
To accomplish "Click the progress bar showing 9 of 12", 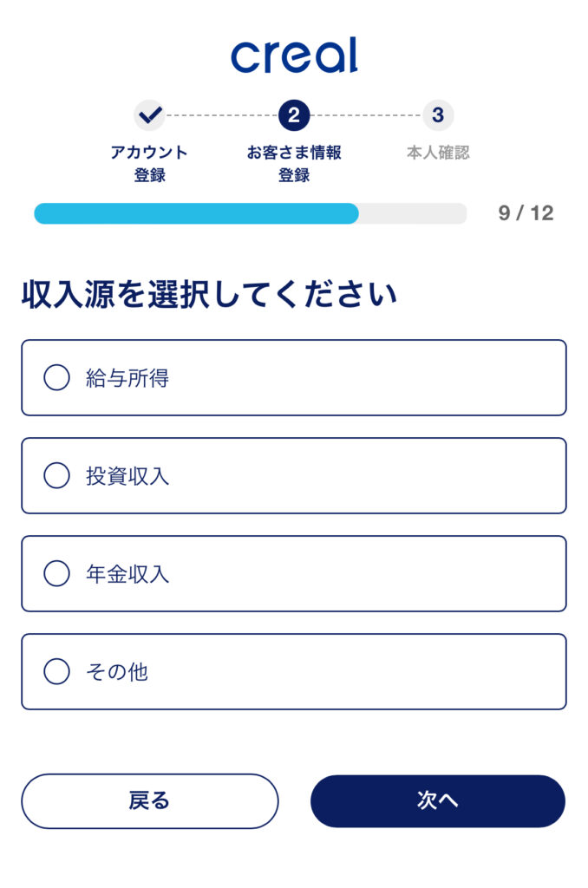I will click(251, 213).
